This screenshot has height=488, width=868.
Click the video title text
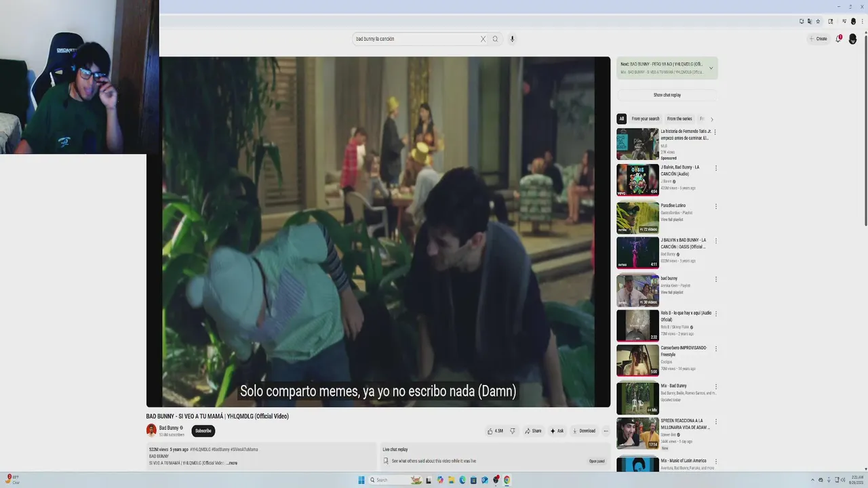pos(218,416)
